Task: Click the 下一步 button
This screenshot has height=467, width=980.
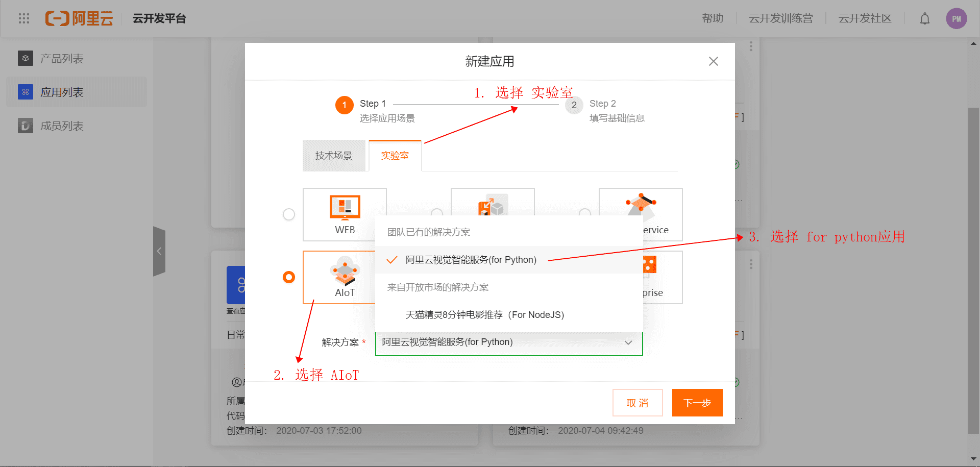Action: tap(697, 403)
